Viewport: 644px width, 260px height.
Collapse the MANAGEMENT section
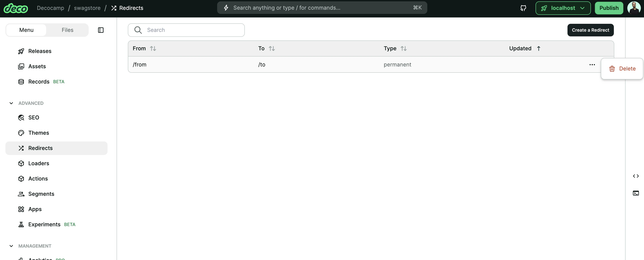11,246
